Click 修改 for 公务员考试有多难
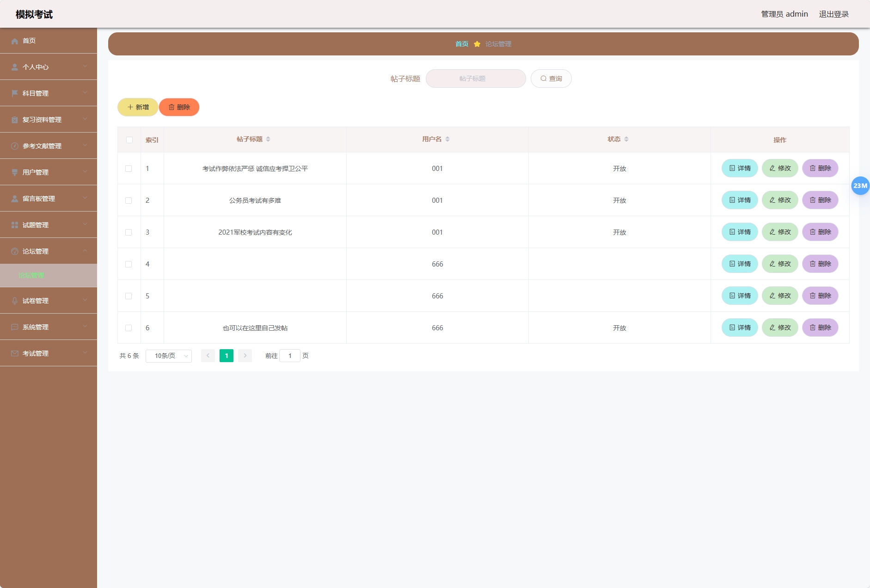This screenshot has height=588, width=870. tap(780, 200)
